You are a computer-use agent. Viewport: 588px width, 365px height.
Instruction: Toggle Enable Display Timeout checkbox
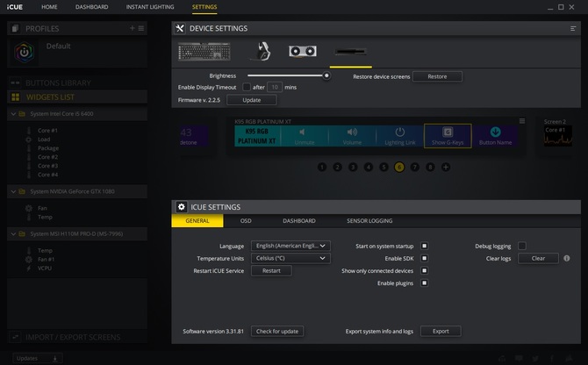click(247, 88)
